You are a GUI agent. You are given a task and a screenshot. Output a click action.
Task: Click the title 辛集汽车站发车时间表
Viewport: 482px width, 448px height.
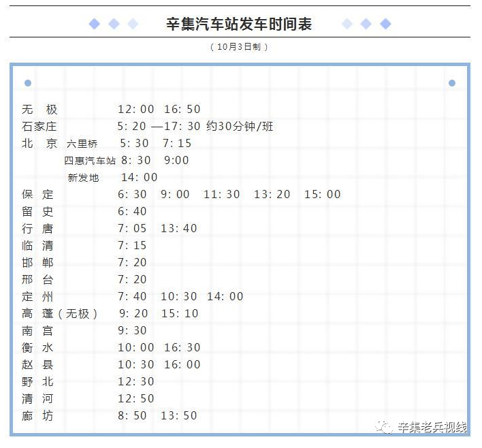tap(239, 24)
